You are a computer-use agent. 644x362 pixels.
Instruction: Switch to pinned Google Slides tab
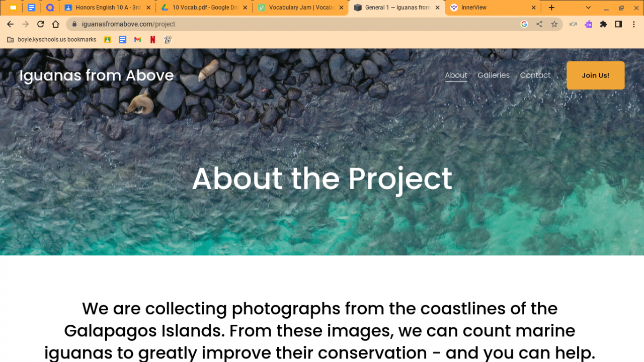pos(13,8)
